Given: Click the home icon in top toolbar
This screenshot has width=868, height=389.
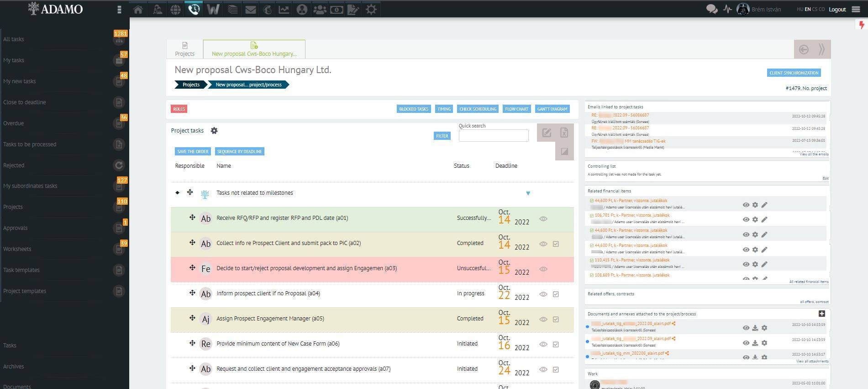Looking at the screenshot, I should [x=138, y=9].
